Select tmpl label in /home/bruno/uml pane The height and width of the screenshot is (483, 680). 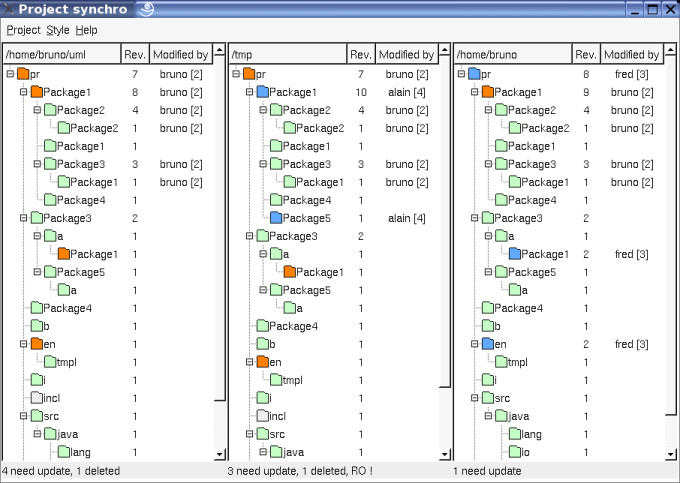click(67, 362)
